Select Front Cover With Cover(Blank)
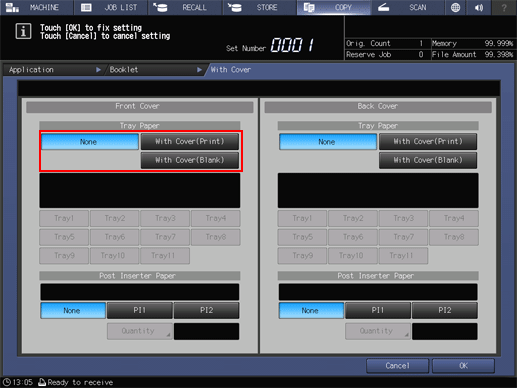Viewport: 517px width, 388px height. tap(190, 160)
